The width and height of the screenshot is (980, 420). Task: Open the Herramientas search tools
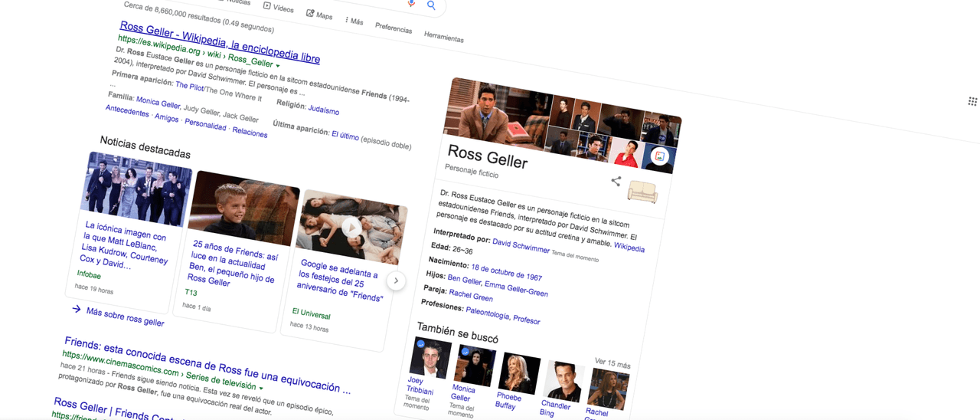pyautogui.click(x=443, y=37)
